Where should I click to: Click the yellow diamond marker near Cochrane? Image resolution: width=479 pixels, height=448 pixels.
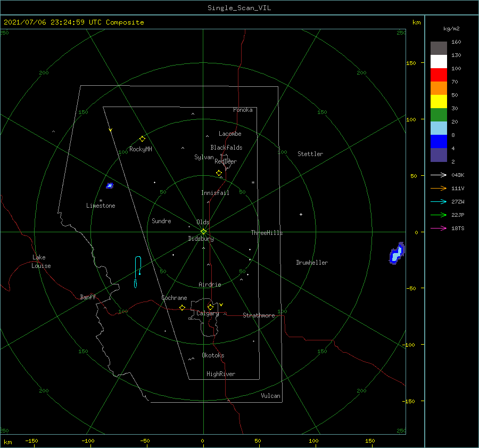tap(183, 307)
